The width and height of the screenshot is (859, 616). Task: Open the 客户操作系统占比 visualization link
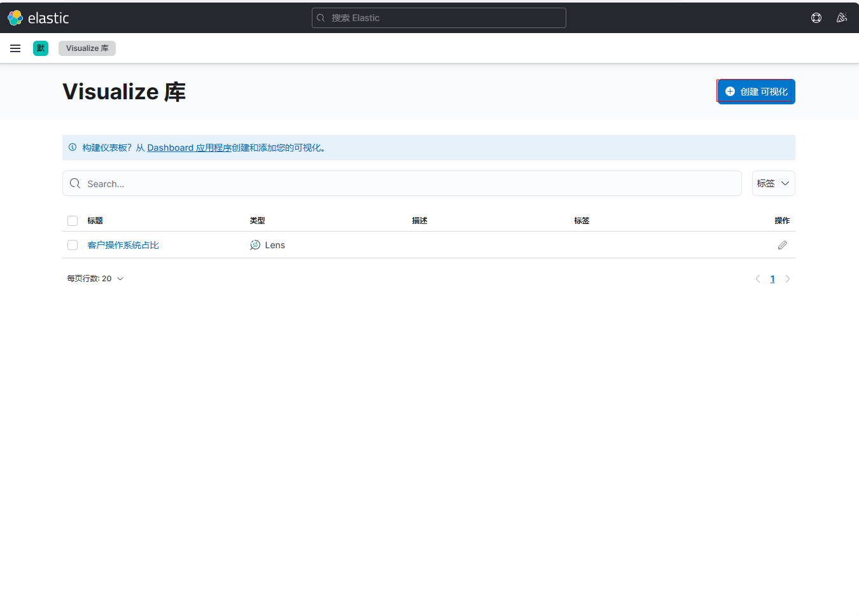point(123,245)
